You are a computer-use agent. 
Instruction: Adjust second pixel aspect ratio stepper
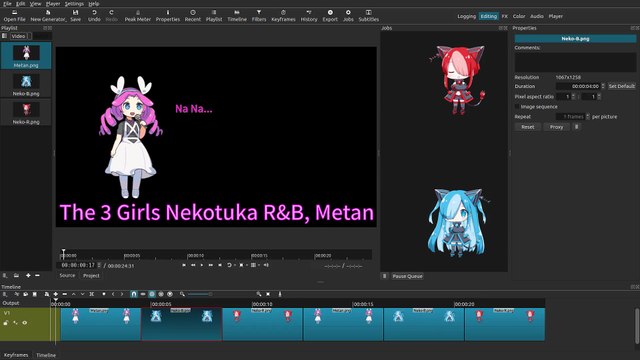click(x=599, y=97)
